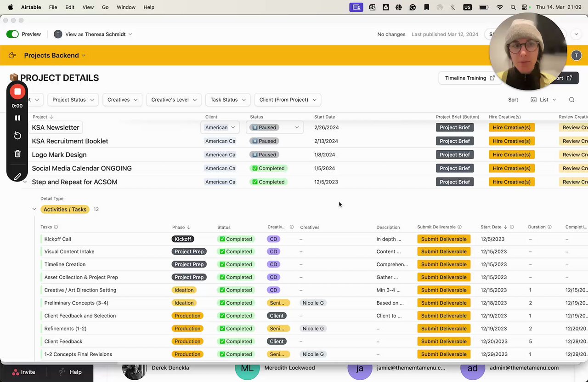Open the Task Status filter dropdown

pyautogui.click(x=228, y=100)
